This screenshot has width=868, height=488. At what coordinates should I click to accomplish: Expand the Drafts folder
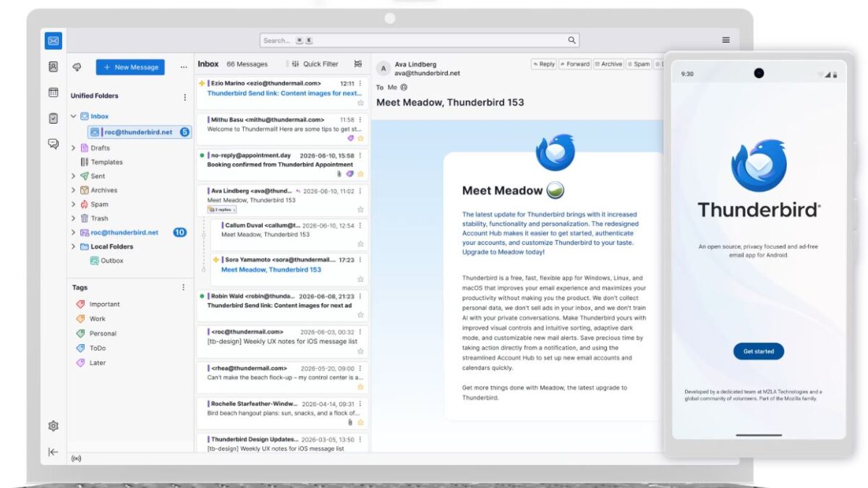click(x=73, y=147)
